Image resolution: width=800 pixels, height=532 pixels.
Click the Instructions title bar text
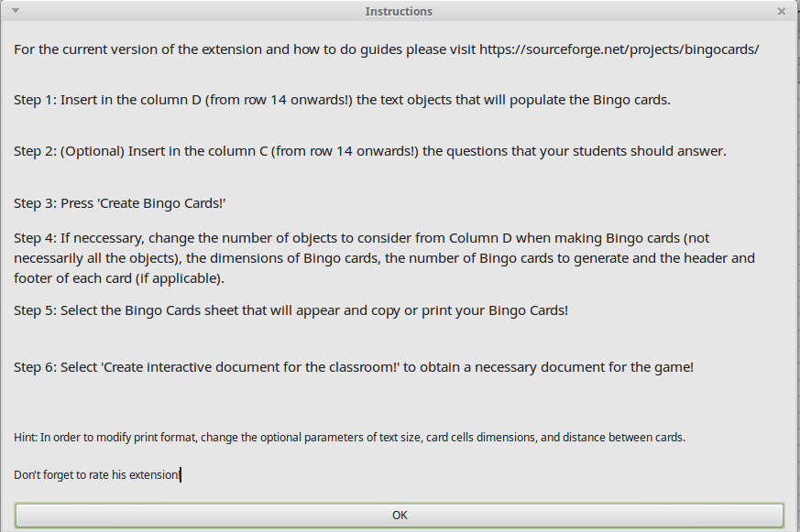399,12
